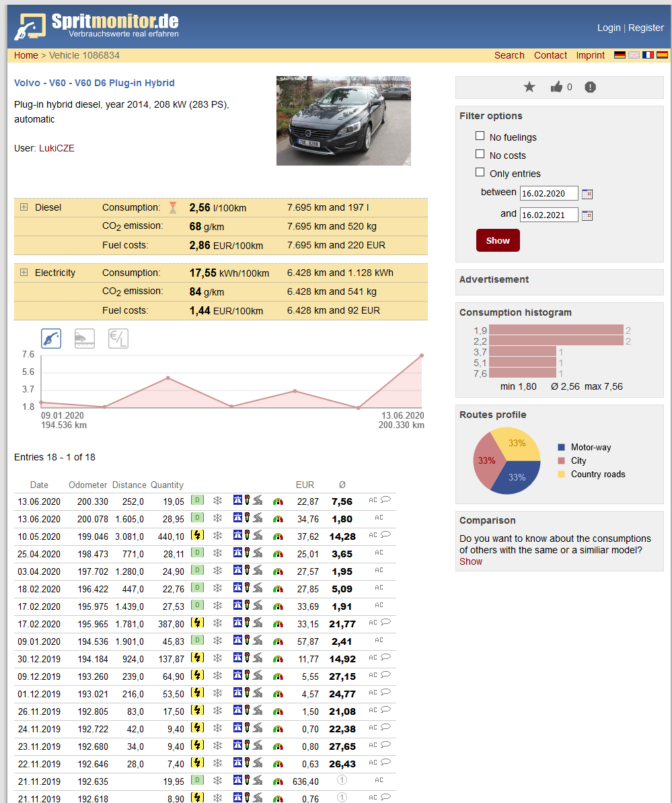Expand the Electricity summary section
The image size is (672, 803).
[24, 273]
